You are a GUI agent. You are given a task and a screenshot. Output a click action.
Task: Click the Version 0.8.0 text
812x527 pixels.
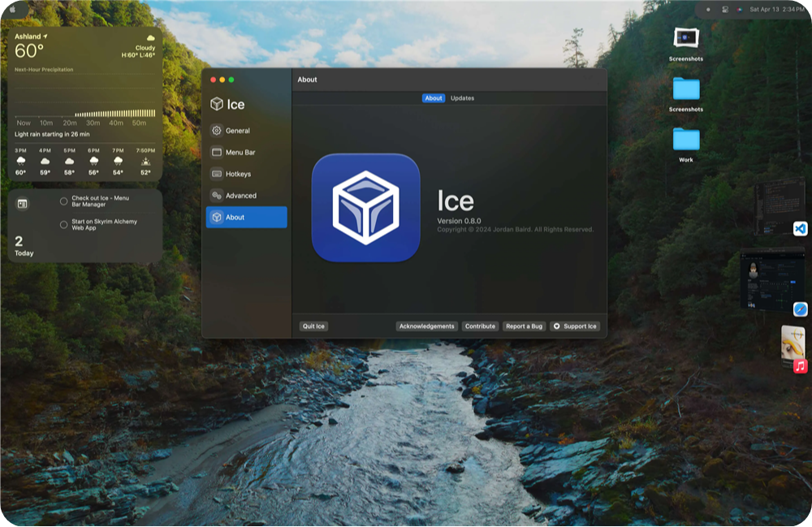coord(459,221)
